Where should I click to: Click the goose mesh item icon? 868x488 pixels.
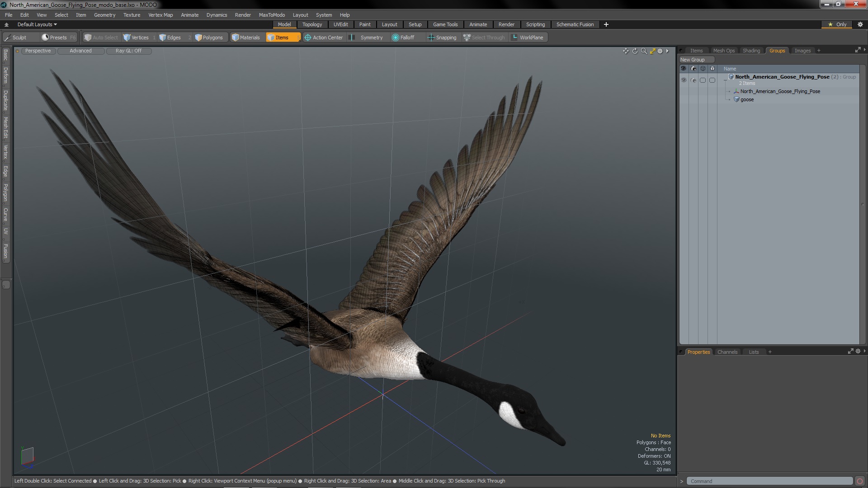point(736,99)
